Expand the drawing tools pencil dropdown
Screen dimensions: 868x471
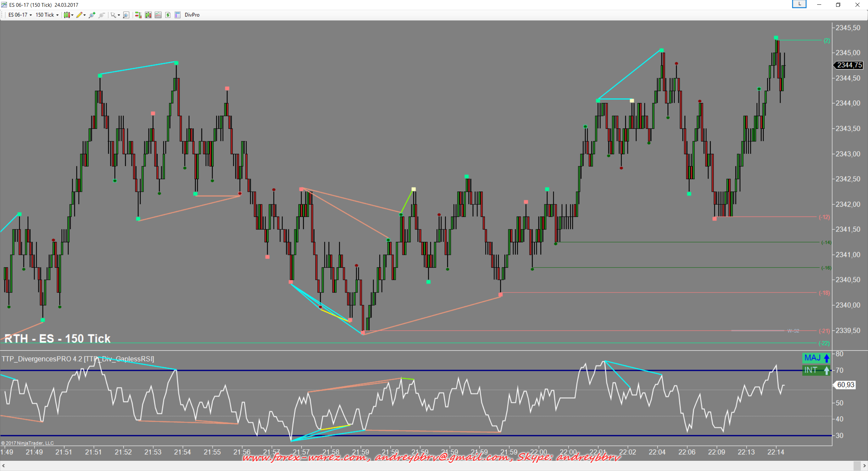click(x=81, y=15)
